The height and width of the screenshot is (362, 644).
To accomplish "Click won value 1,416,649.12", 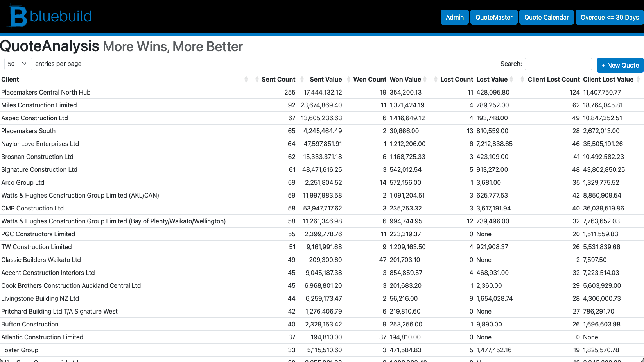I will [x=407, y=118].
